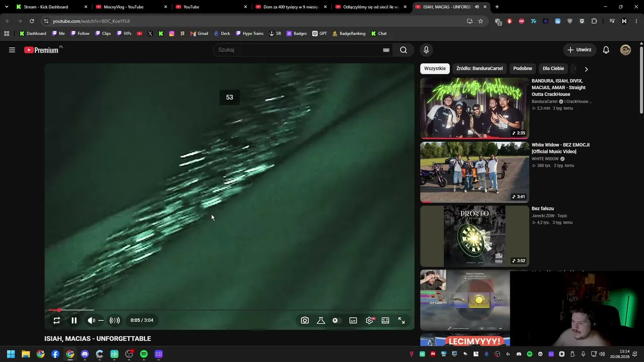Open the White Widow - BEZ EMOCJI title link
Screen dimensions: 644x362
[x=560, y=148]
